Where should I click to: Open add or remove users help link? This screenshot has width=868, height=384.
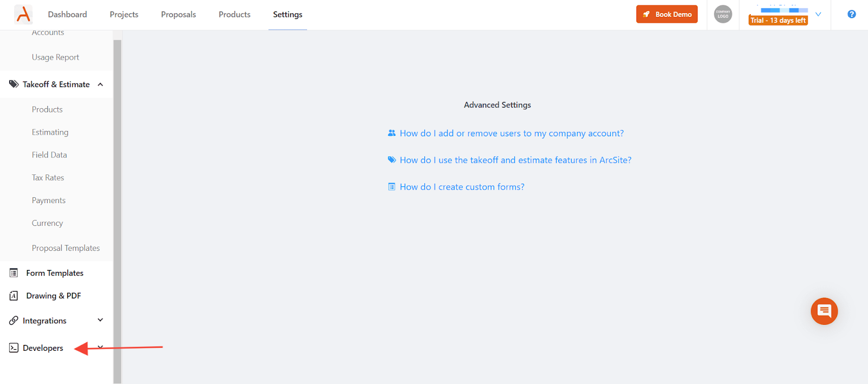click(512, 133)
